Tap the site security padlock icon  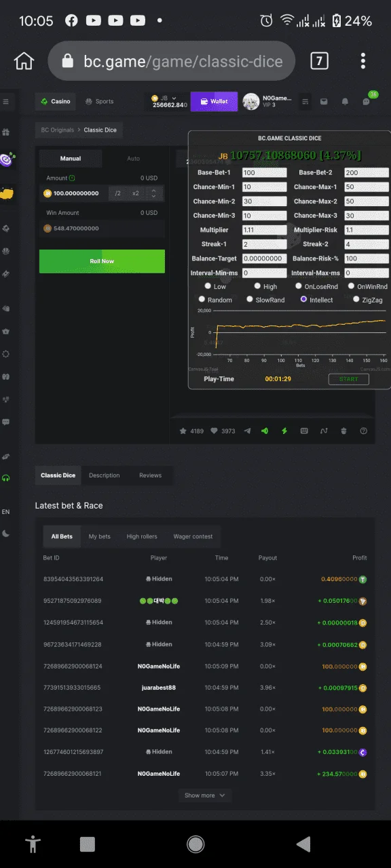pos(67,62)
